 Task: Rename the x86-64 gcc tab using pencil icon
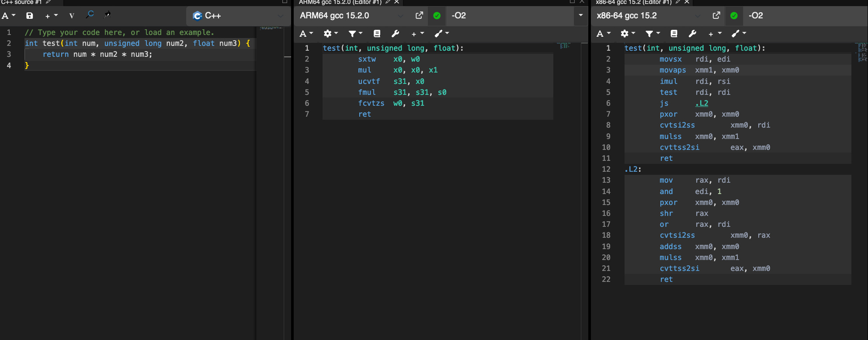point(678,2)
